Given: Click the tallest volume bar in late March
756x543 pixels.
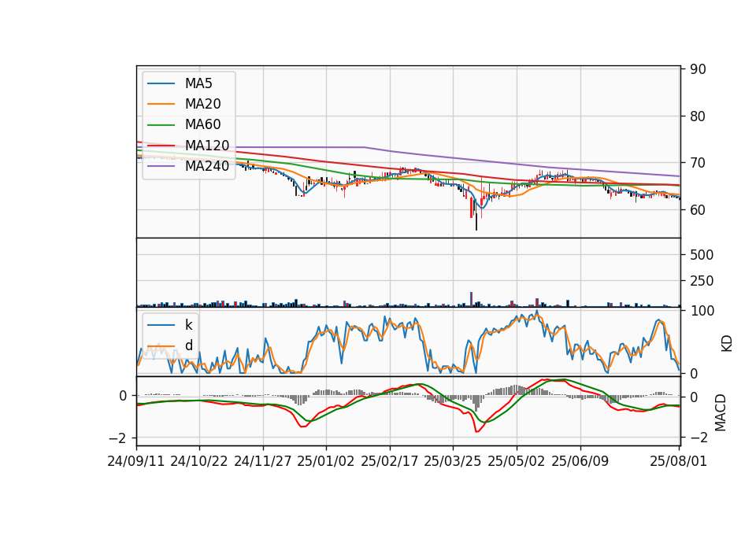Looking at the screenshot, I should tap(471, 299).
